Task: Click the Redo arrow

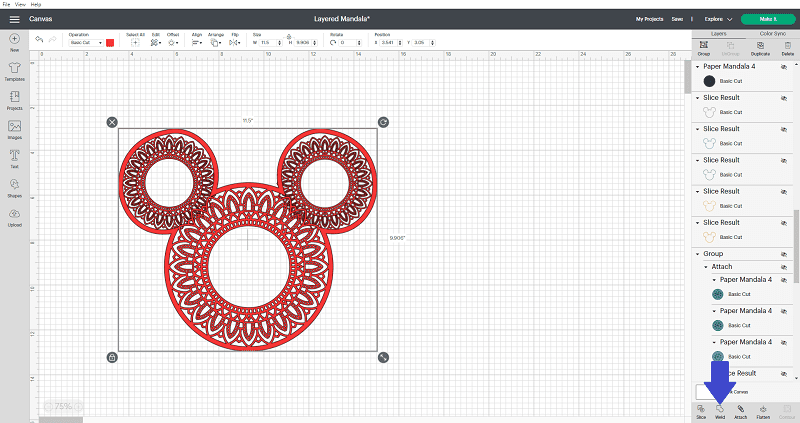Action: click(52, 39)
